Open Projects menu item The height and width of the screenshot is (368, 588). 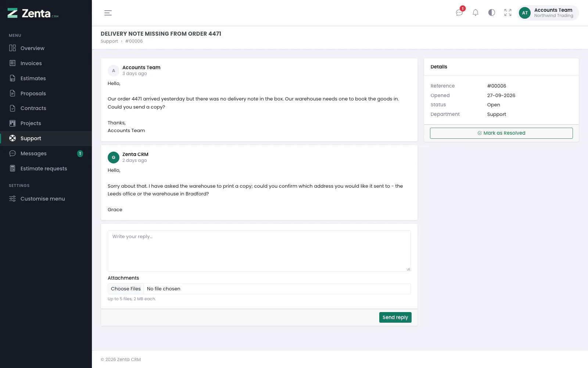[46, 123]
